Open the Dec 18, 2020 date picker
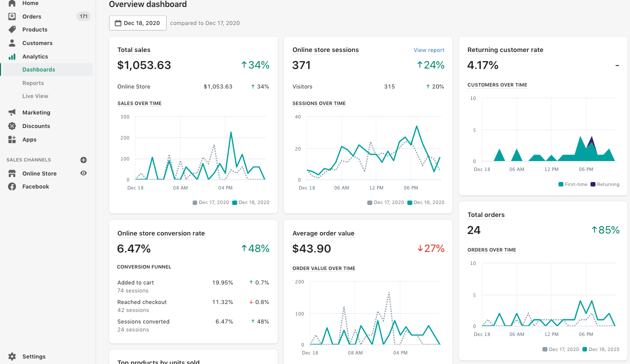Screen dimensions: 630x364 click(138, 23)
